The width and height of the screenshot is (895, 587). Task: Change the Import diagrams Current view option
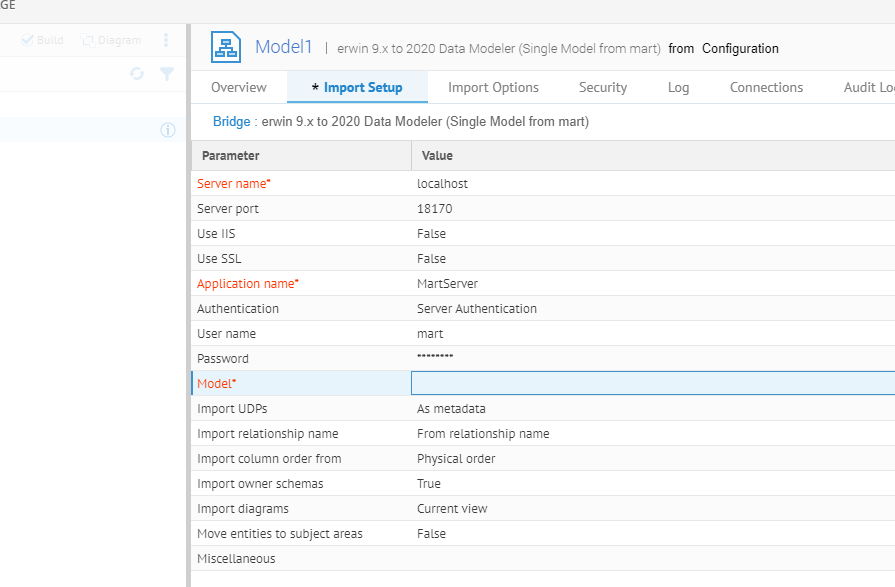[x=452, y=509]
